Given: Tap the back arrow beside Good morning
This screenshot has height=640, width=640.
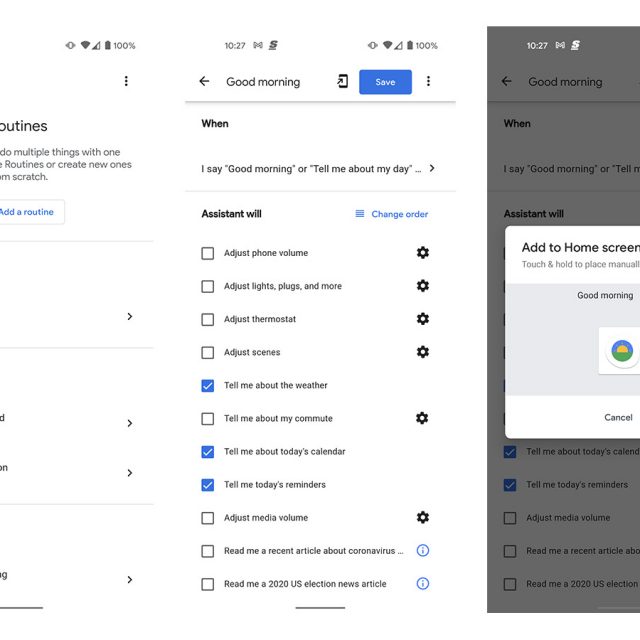Looking at the screenshot, I should click(204, 82).
